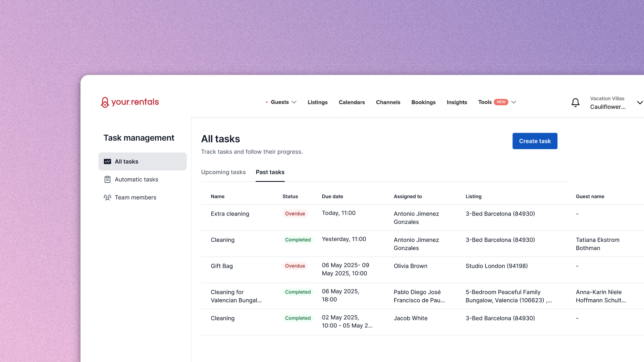Open the Calendars menu item

352,102
